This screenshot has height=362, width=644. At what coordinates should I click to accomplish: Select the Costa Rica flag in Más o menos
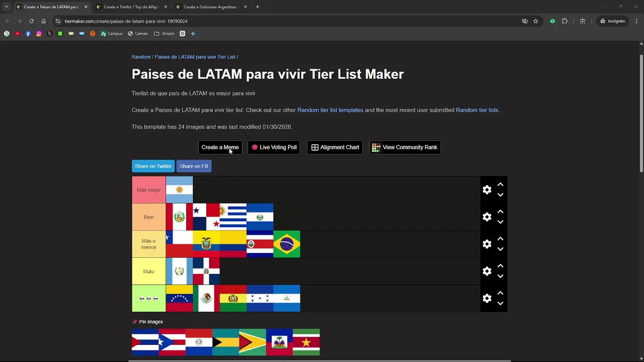[260, 244]
